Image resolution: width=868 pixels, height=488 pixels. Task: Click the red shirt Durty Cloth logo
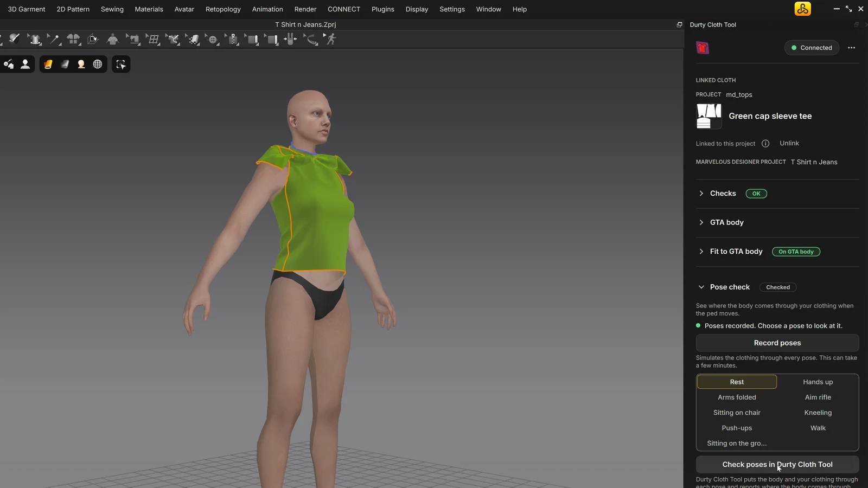point(703,48)
